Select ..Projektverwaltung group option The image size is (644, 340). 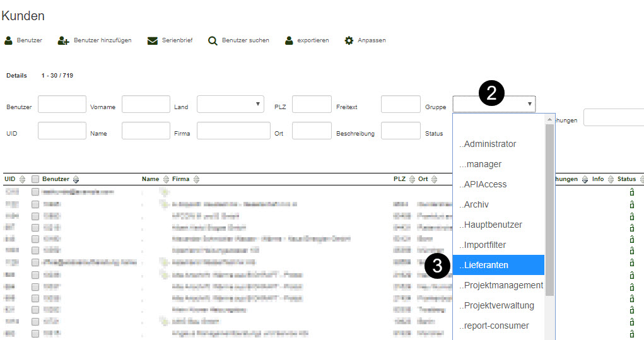498,305
